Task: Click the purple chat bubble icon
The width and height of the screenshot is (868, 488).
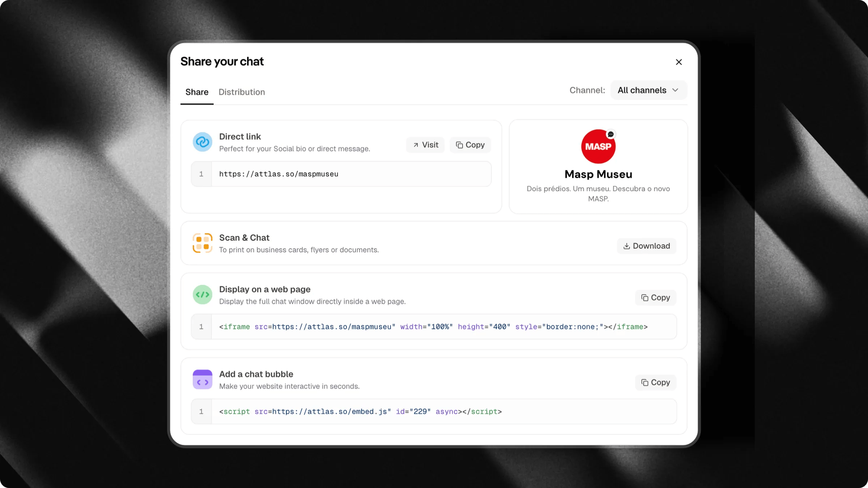Action: click(x=203, y=380)
